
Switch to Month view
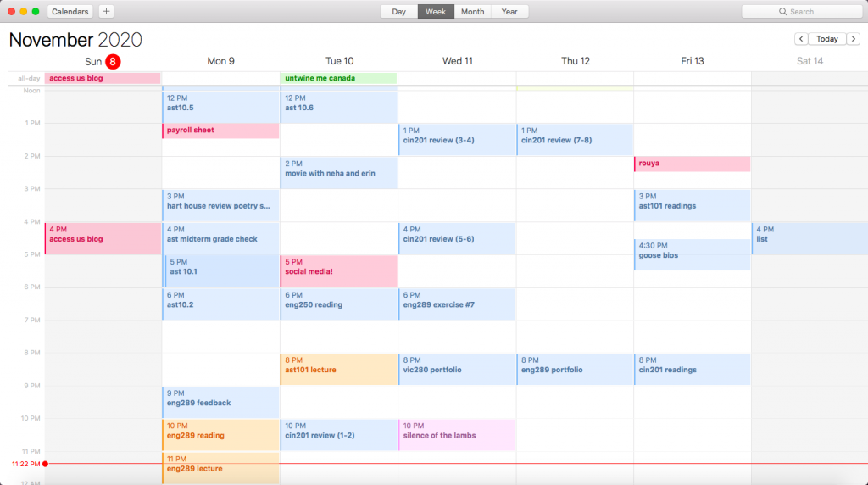pyautogui.click(x=472, y=12)
